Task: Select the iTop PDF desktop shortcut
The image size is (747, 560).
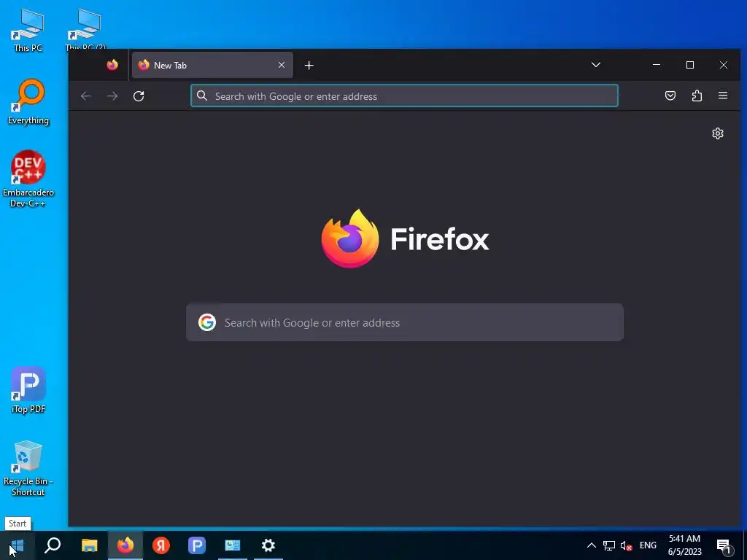Action: 28,391
